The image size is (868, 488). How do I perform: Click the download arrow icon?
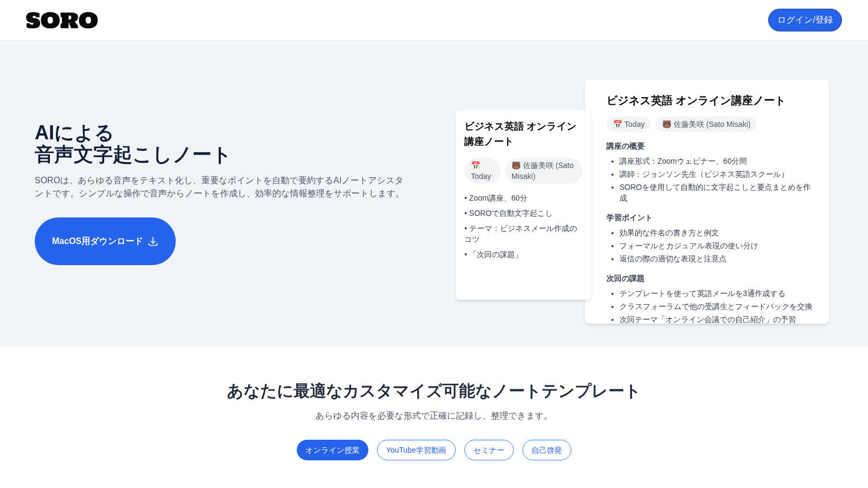[153, 241]
